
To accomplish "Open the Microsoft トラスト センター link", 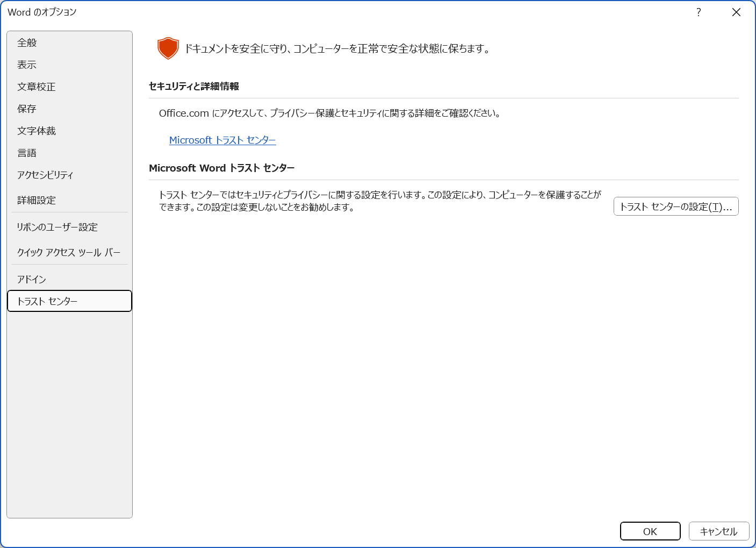I will pyautogui.click(x=222, y=140).
